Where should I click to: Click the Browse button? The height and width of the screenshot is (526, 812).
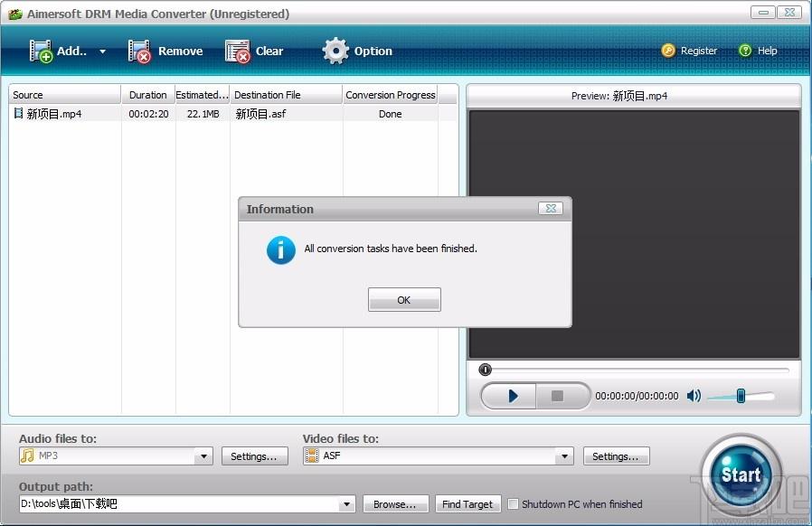[396, 504]
